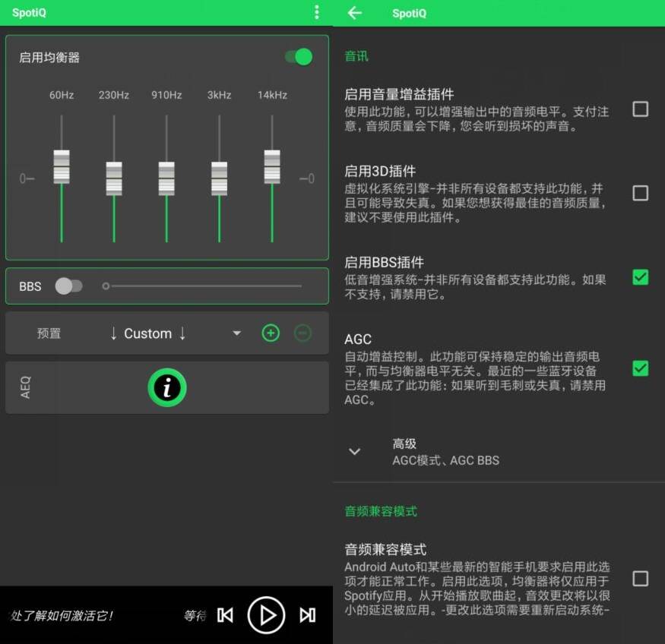Enable the 音频兼容模式 checkbox
The height and width of the screenshot is (644, 665).
(x=641, y=579)
